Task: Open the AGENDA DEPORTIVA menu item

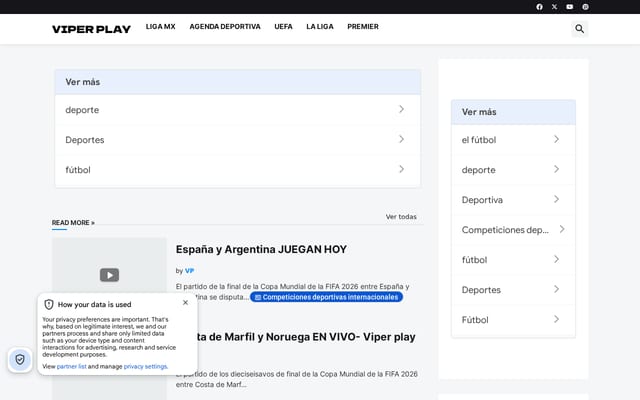Action: [225, 27]
